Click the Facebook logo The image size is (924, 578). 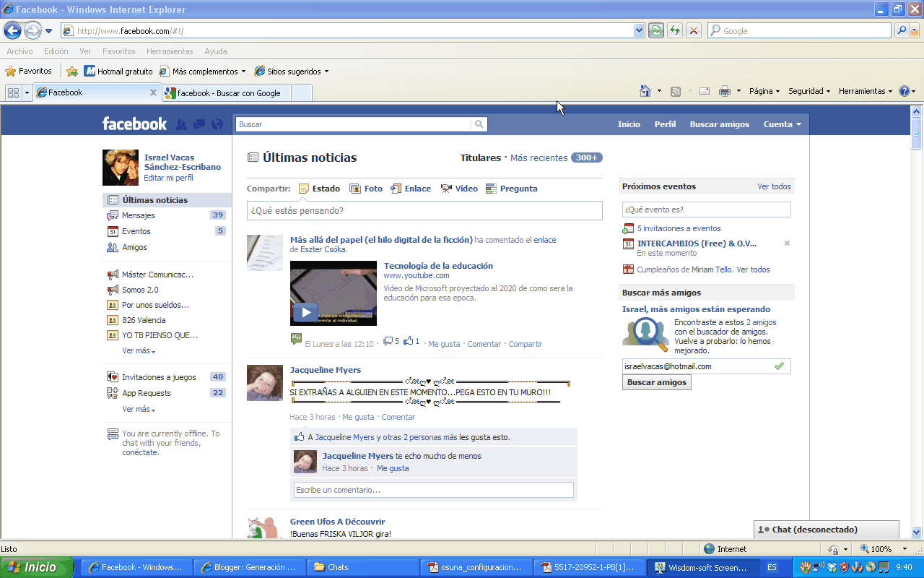click(x=134, y=124)
